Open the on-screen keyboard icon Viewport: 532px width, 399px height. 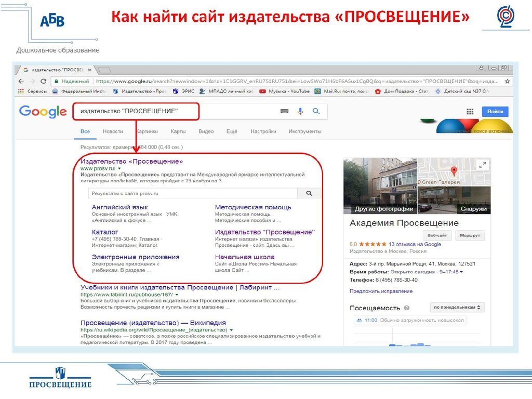click(284, 111)
